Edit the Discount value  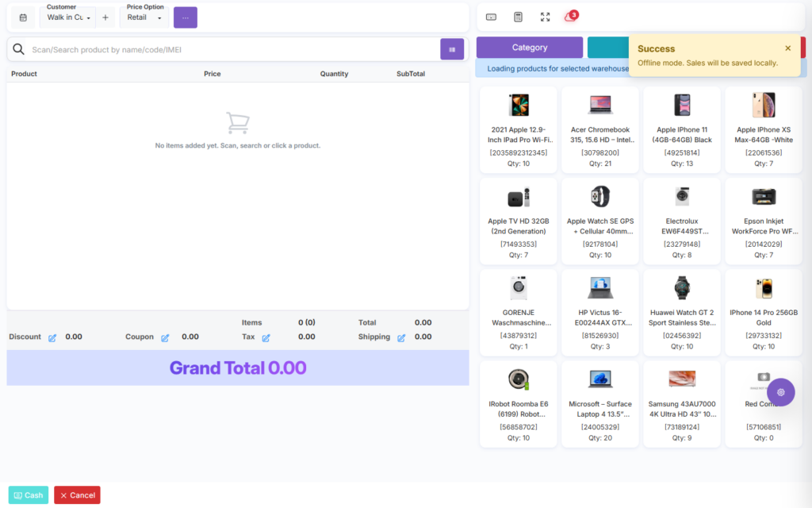point(52,338)
